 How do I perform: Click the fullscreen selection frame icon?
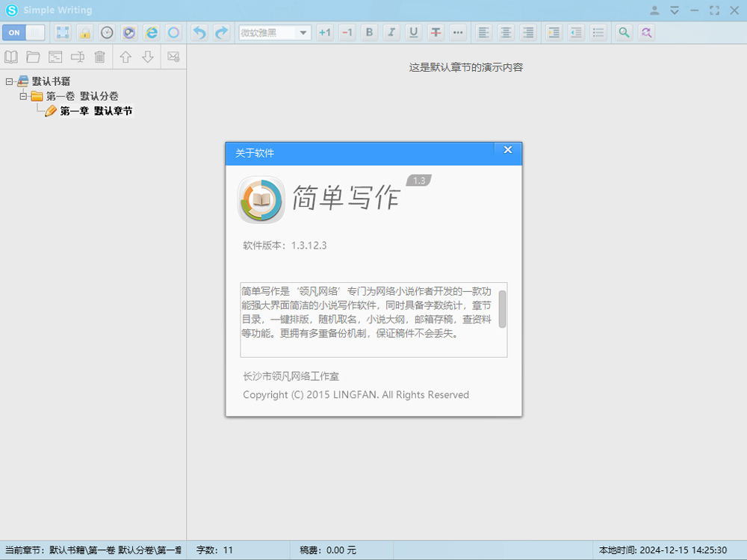click(63, 32)
